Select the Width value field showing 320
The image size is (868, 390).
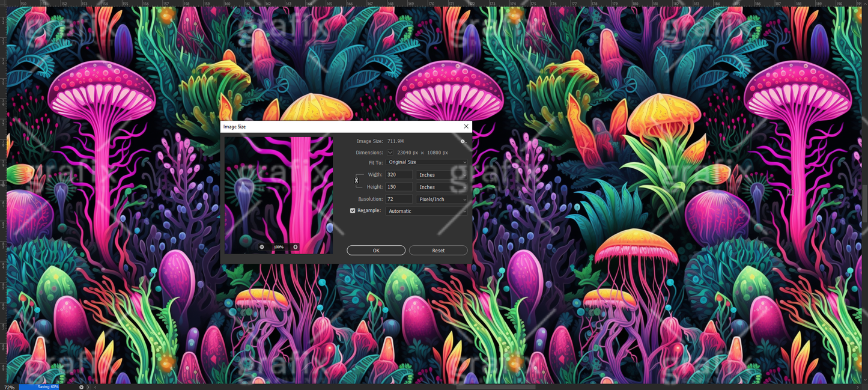pyautogui.click(x=398, y=175)
